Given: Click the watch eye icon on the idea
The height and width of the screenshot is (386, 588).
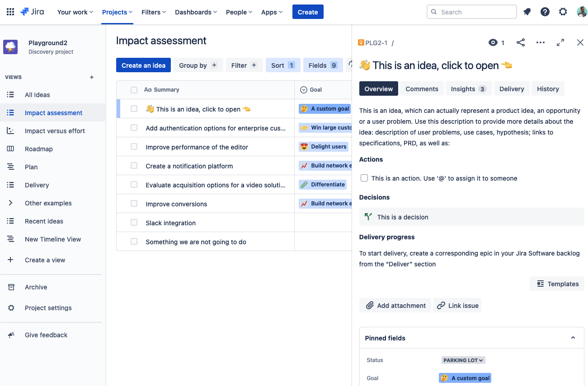Looking at the screenshot, I should 493,42.
